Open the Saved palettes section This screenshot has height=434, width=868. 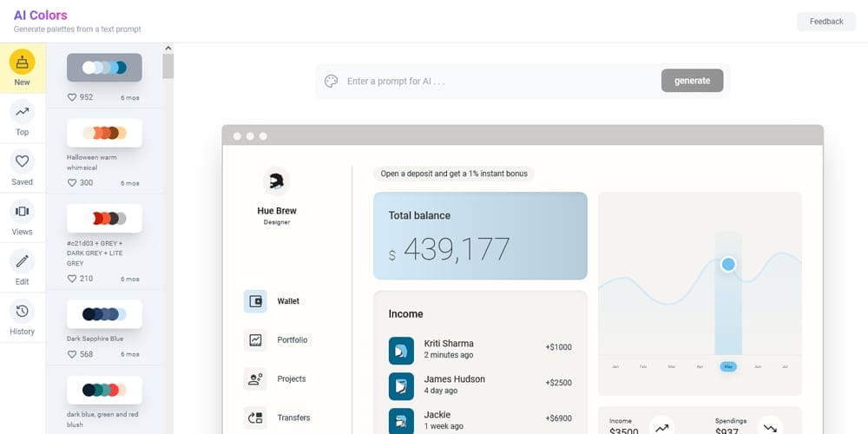pyautogui.click(x=22, y=162)
